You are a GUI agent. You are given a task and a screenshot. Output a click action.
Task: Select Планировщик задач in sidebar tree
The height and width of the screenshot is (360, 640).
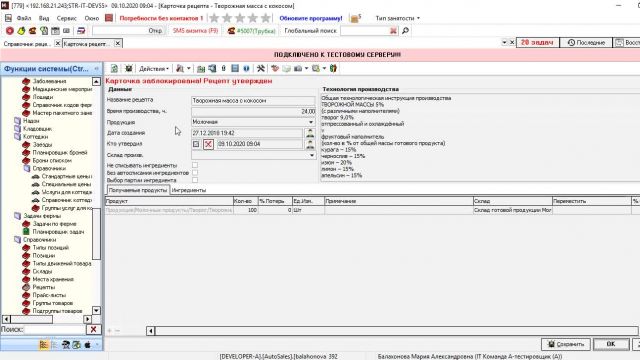tap(58, 232)
